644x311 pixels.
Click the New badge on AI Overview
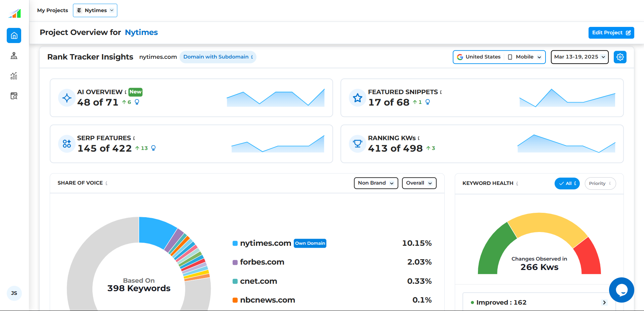pyautogui.click(x=135, y=92)
